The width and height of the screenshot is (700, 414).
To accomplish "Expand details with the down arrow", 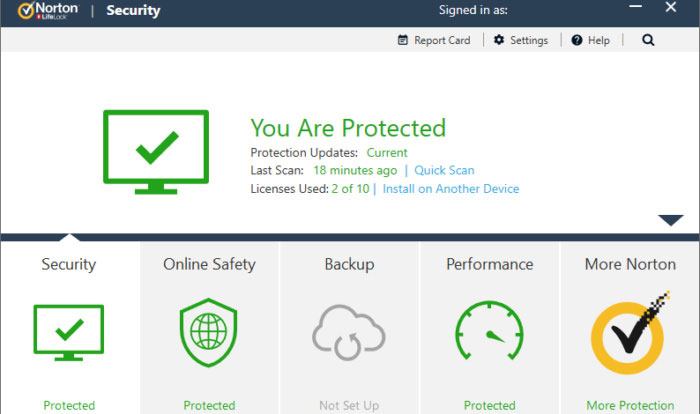I will click(x=670, y=220).
